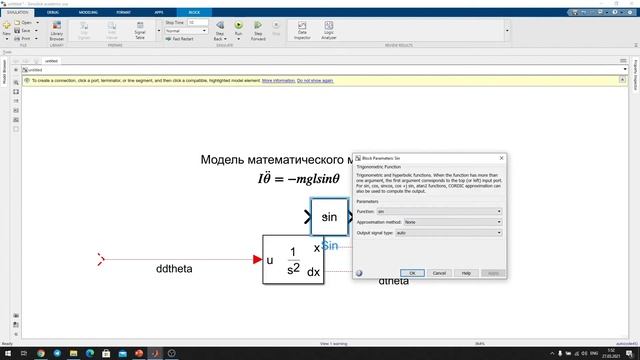
Task: Open the Logic Analyzer
Action: coord(329,31)
